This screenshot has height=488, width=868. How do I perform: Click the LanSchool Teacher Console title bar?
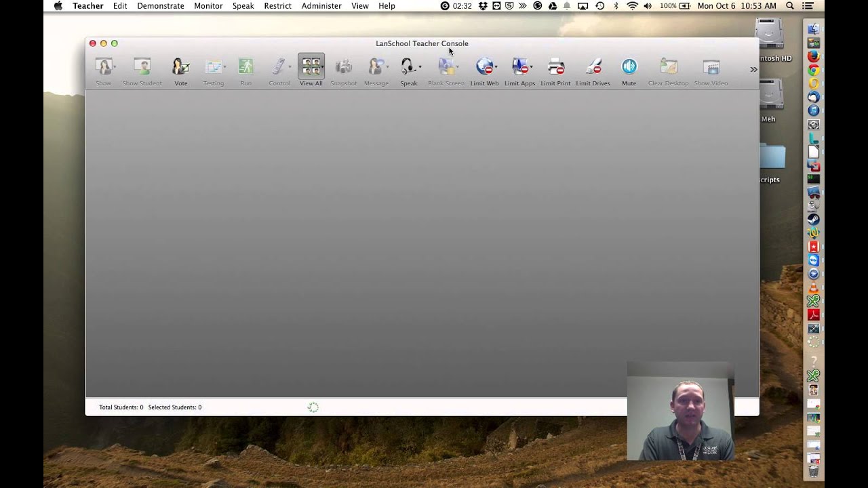click(x=422, y=43)
